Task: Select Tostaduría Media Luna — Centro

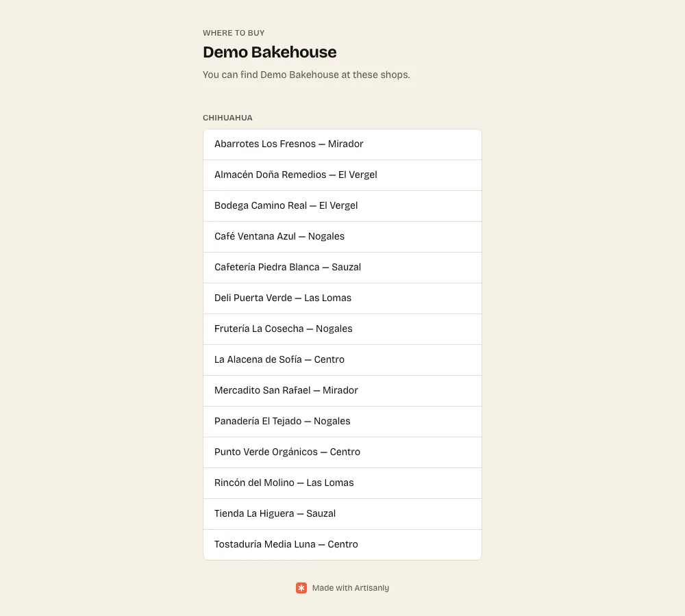Action: pos(342,544)
